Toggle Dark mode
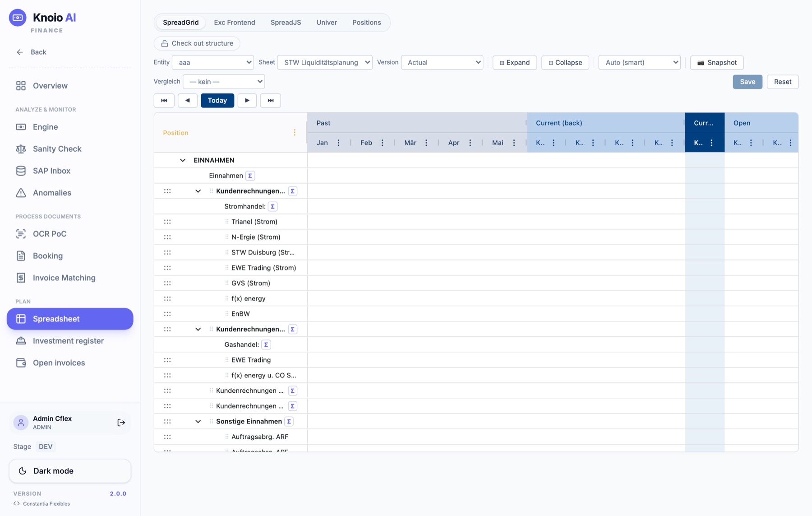Screen dimensions: 812x516 [x=70, y=471]
